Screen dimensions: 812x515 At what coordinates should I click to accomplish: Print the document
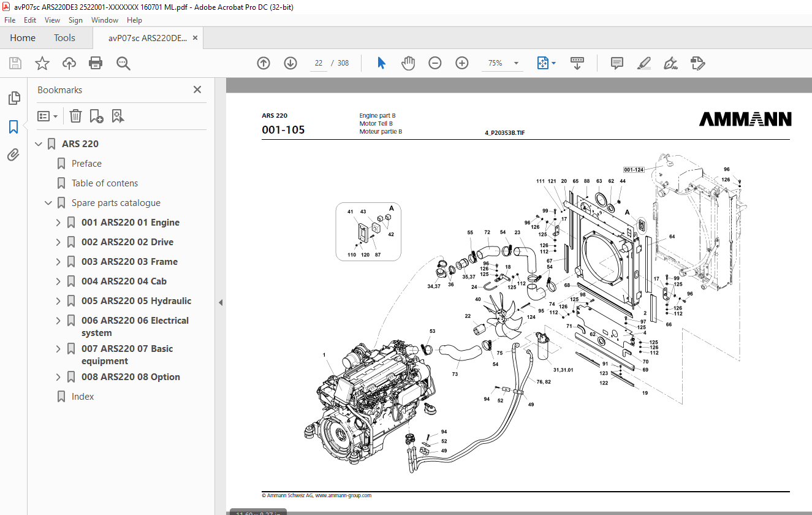[x=96, y=63]
